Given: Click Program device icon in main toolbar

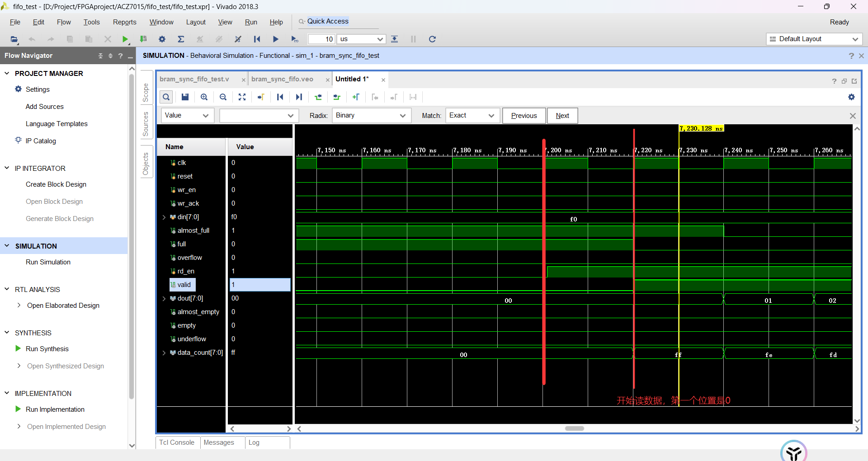Looking at the screenshot, I should click(143, 39).
